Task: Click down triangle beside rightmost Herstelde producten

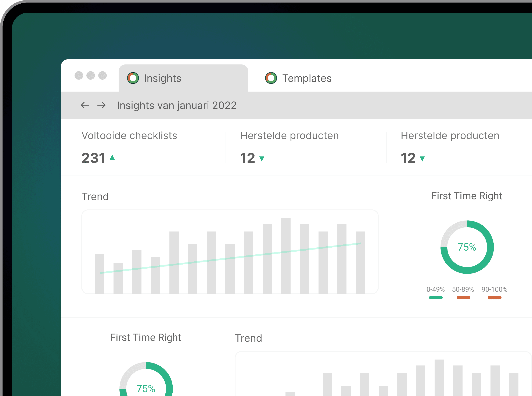Action: click(x=422, y=158)
